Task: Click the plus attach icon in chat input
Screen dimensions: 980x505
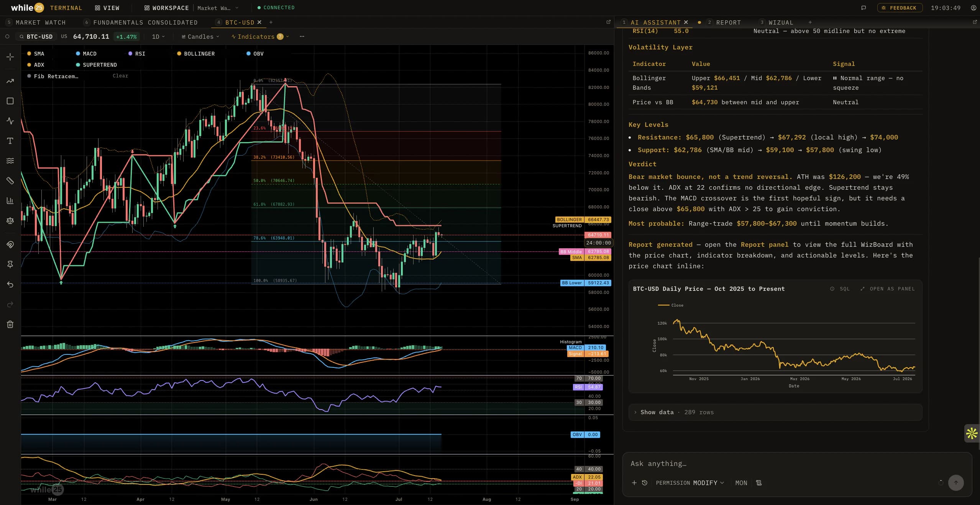Action: pos(634,483)
